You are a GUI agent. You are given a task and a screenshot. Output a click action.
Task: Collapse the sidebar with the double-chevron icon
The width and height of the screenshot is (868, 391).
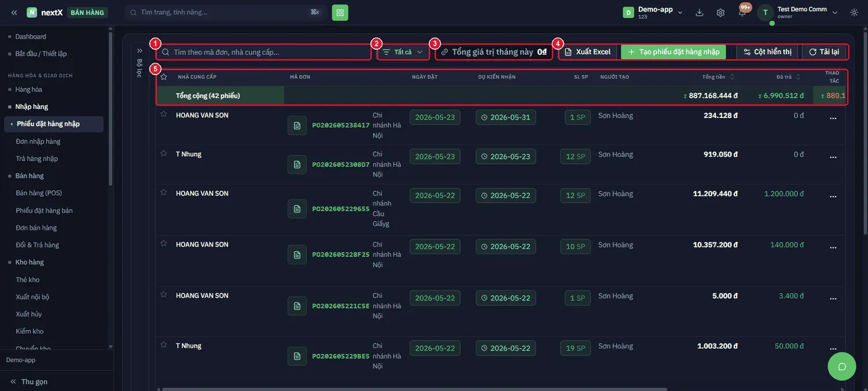[x=14, y=12]
